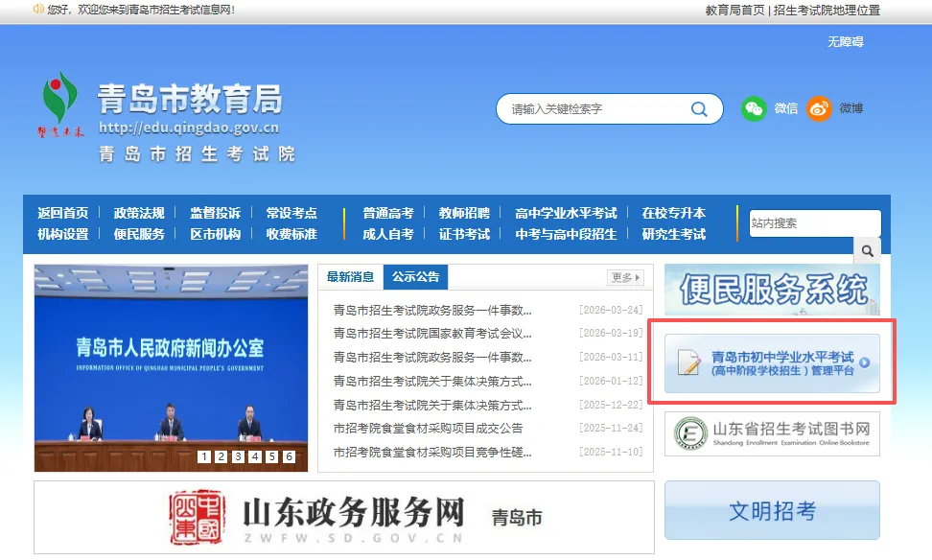Open the 普通高考 menu item
Screen dimensions: 932x560
click(x=389, y=213)
